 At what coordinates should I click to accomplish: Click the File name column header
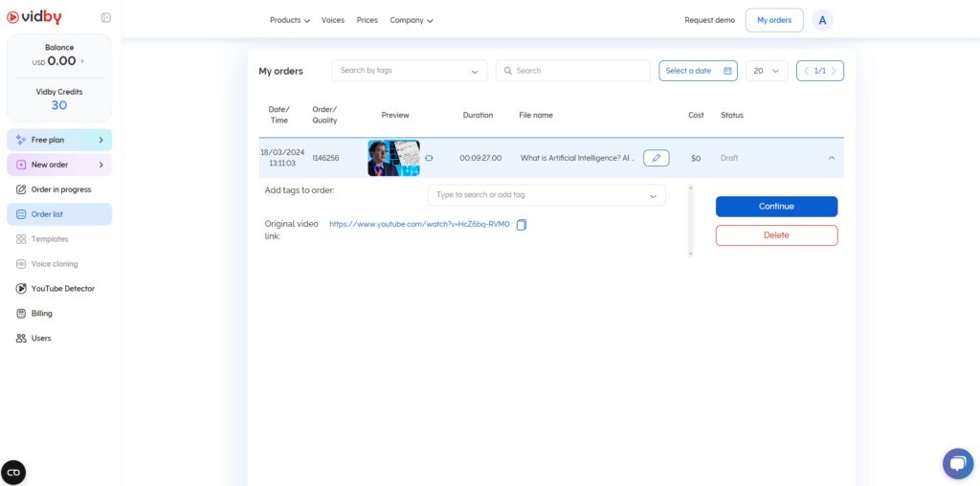[x=536, y=115]
